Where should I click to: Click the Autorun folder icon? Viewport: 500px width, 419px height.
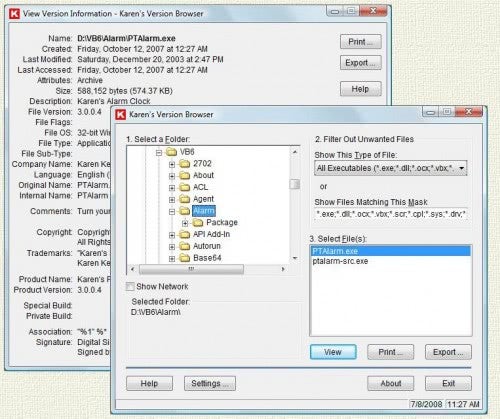[x=184, y=246]
